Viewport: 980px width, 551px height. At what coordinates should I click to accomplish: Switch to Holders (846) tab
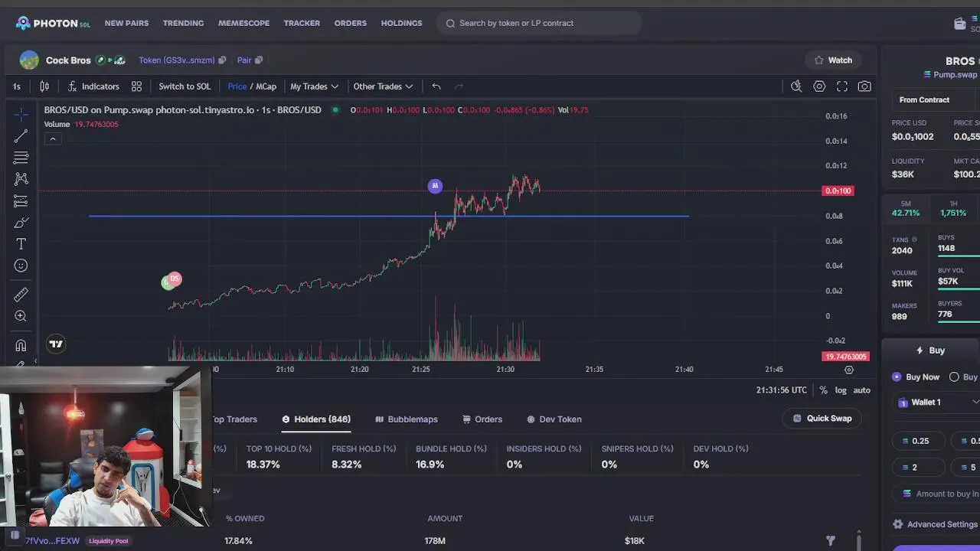pos(316,419)
